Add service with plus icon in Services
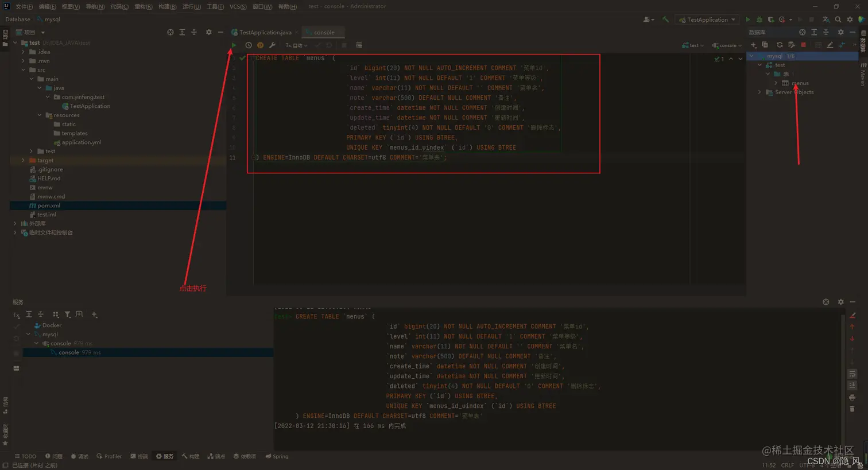This screenshot has width=868, height=470. click(94, 314)
